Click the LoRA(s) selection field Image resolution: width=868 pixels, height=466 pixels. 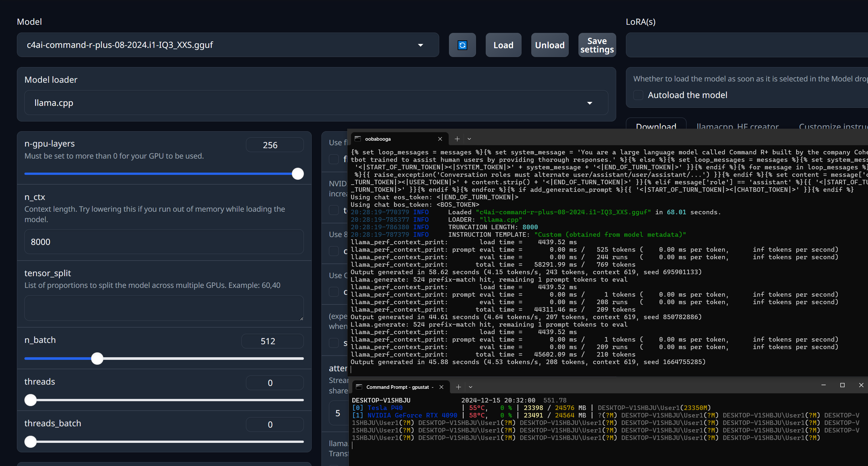[x=747, y=45]
